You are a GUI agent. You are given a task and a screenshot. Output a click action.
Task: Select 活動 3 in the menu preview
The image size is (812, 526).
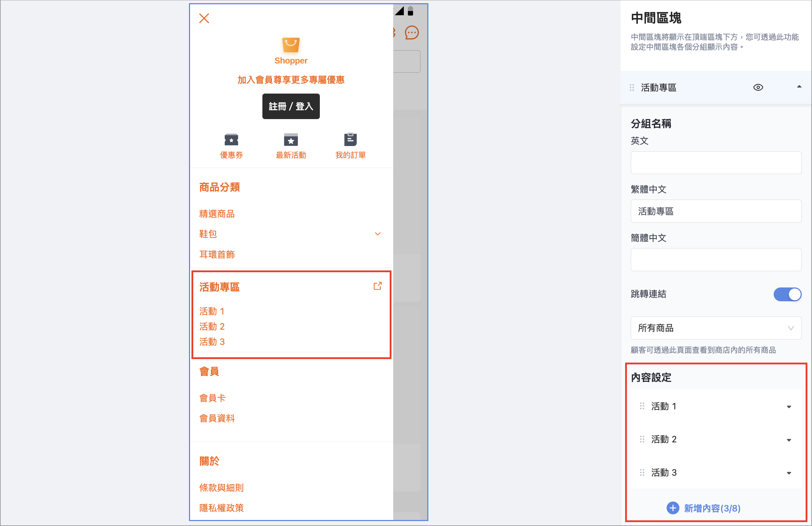click(212, 342)
